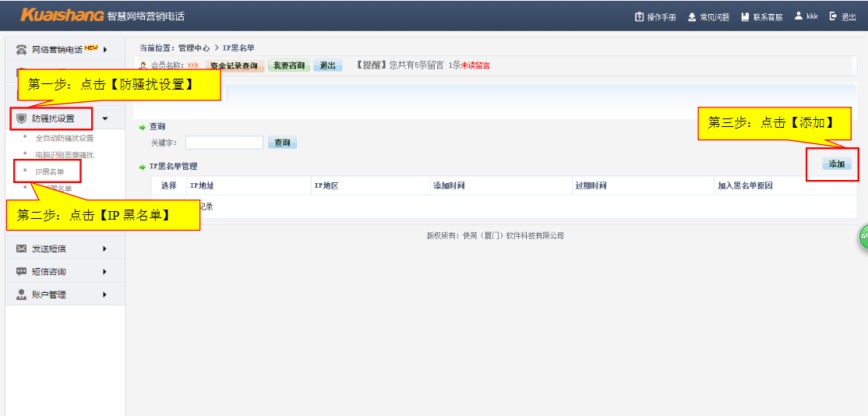Select IP黑名单 in the sidebar

point(50,171)
